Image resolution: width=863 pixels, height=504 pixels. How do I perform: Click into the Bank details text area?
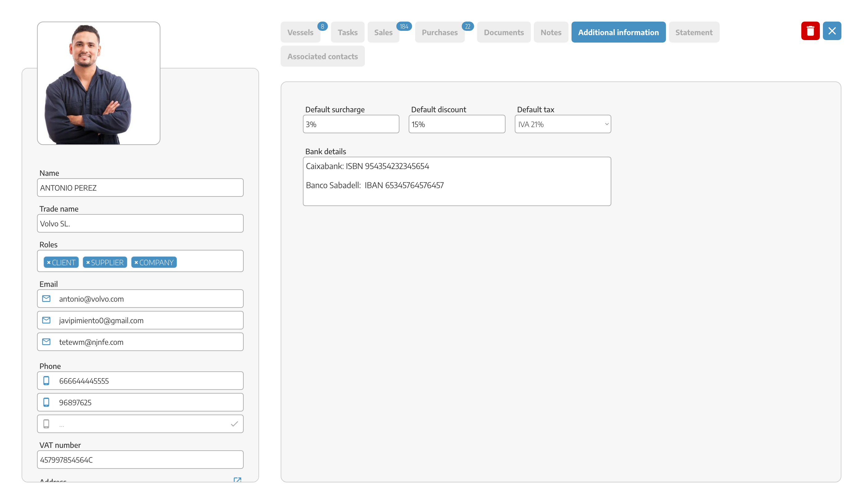click(457, 181)
